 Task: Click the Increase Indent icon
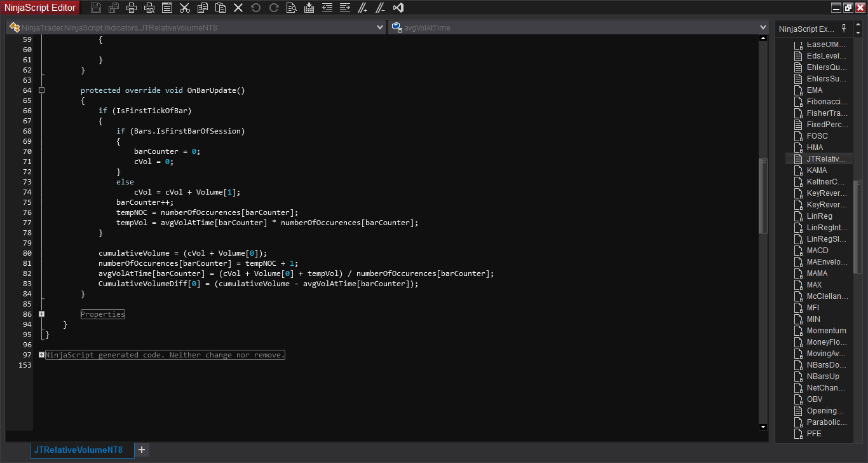(x=345, y=8)
